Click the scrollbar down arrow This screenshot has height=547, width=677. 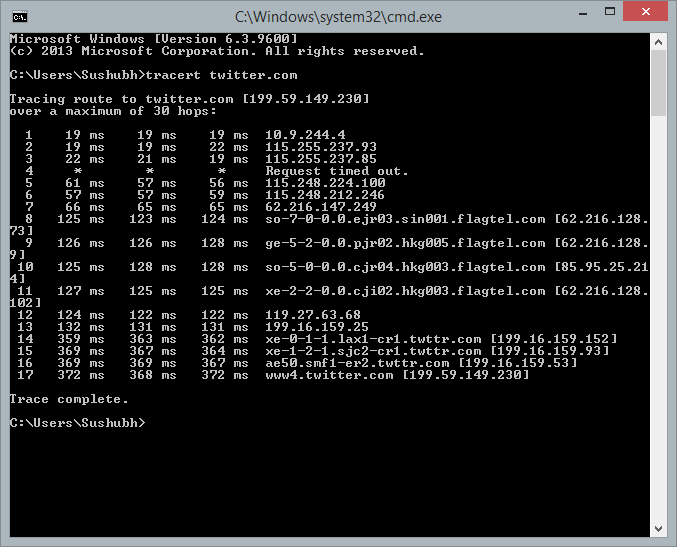coord(658,529)
